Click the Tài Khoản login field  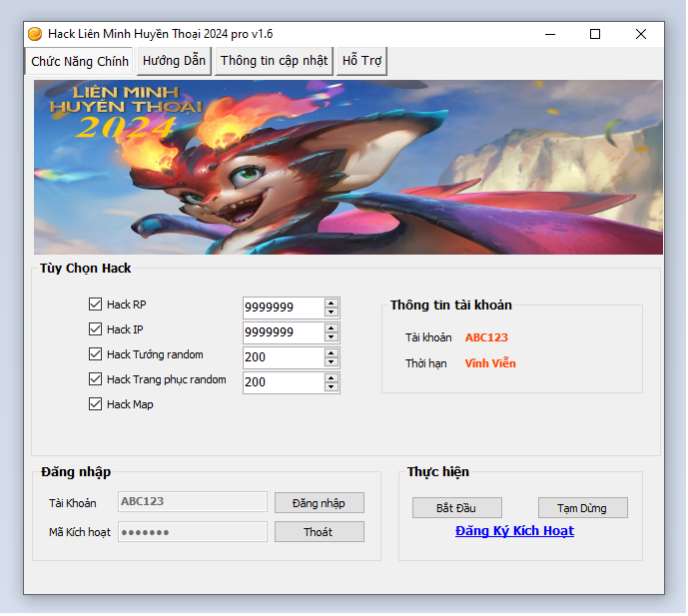[x=192, y=501]
